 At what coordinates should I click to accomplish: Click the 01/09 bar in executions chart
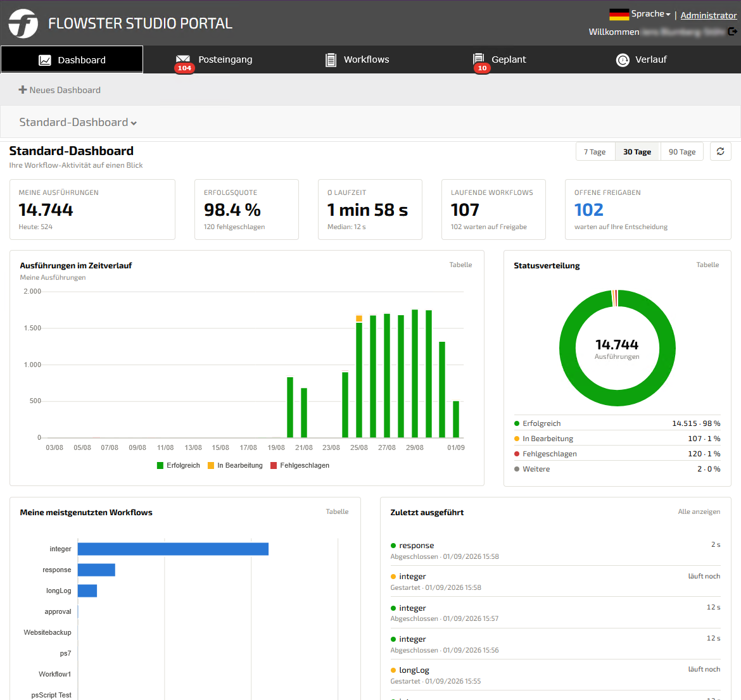coord(456,420)
